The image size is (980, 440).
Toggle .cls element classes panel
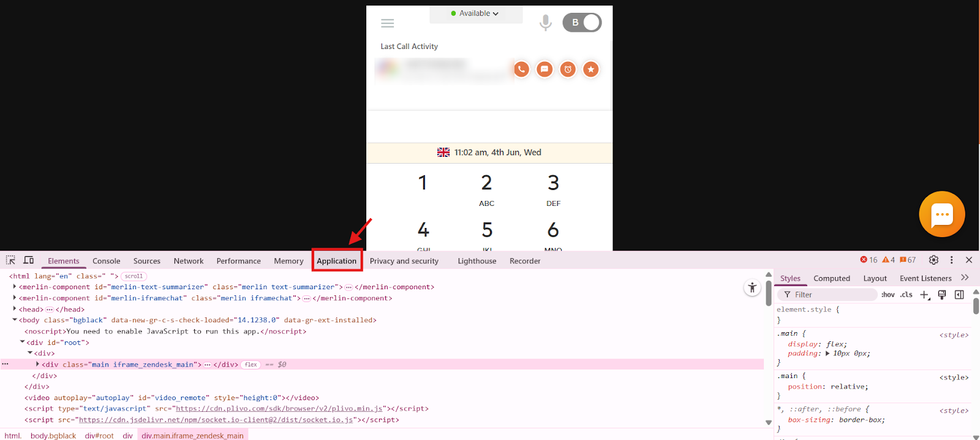pos(907,295)
